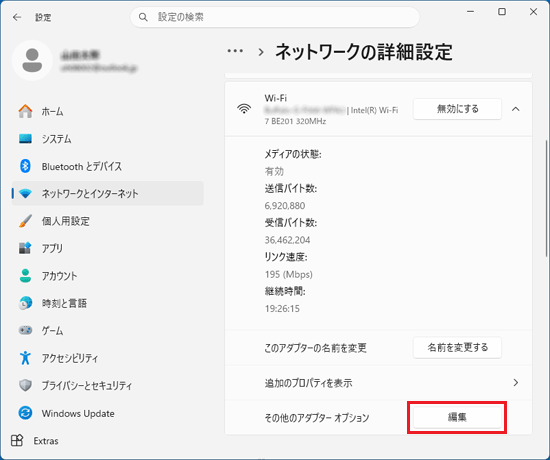Click the 設定の検索 search field
Screen dimensions: 550x460
pos(275,17)
